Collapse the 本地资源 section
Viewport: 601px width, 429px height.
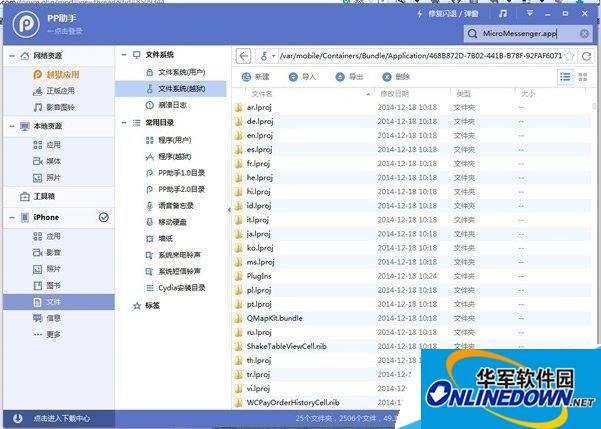(x=10, y=126)
